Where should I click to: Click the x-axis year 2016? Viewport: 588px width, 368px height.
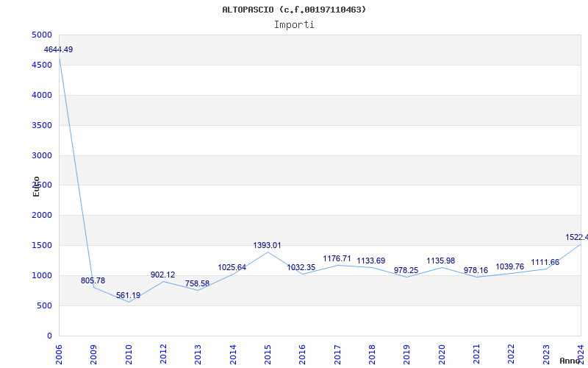tap(303, 355)
